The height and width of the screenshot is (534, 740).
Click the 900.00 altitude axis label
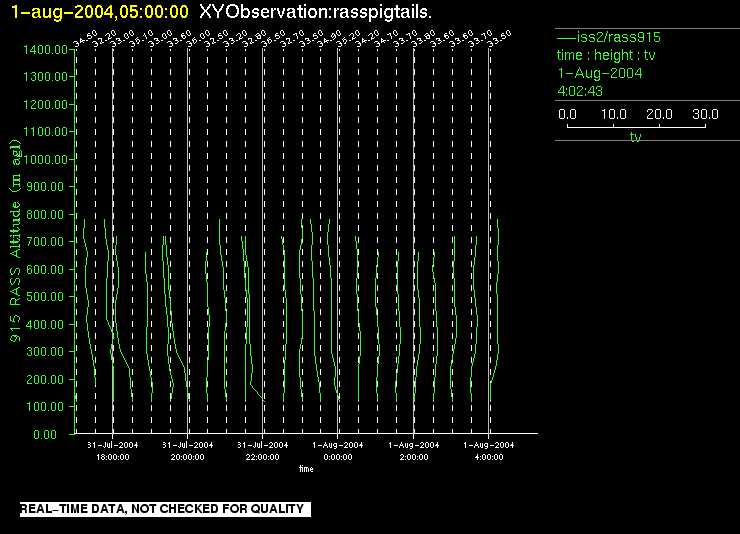(x=45, y=187)
